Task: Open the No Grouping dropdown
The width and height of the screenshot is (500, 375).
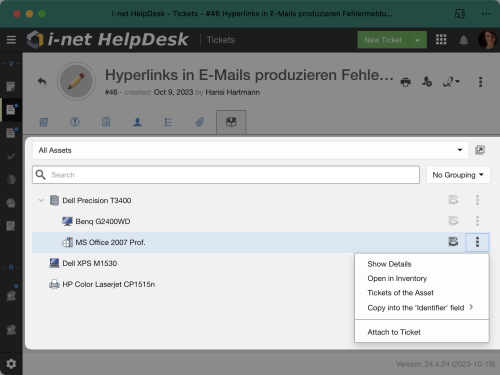Action: click(x=458, y=175)
